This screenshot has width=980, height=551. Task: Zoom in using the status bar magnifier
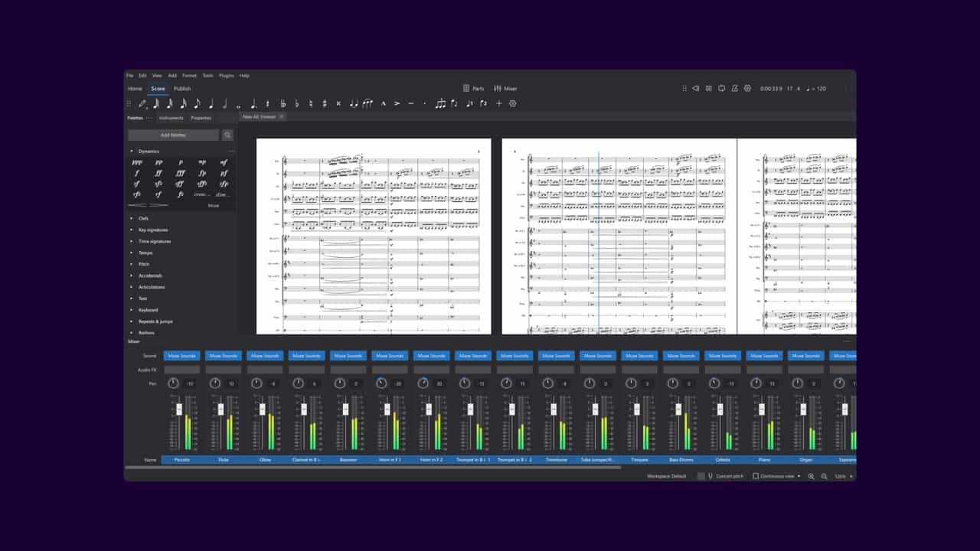point(811,476)
